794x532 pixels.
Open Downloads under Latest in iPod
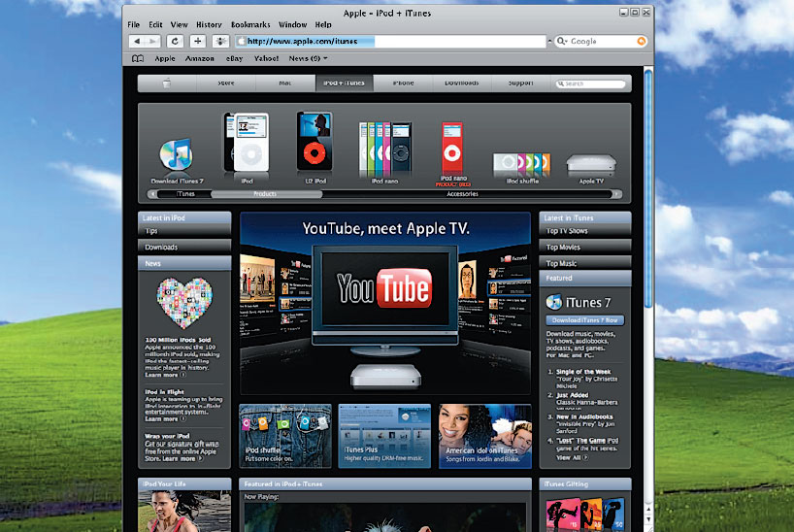[184, 248]
